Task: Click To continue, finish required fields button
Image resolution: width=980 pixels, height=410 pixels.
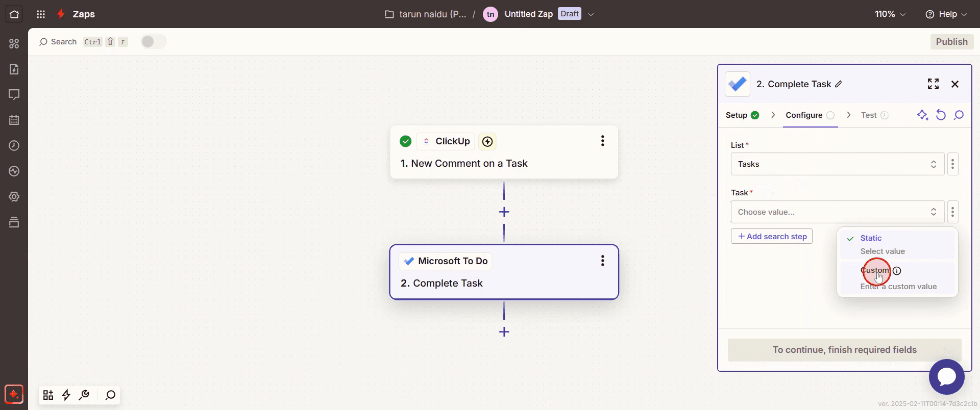Action: (845, 350)
